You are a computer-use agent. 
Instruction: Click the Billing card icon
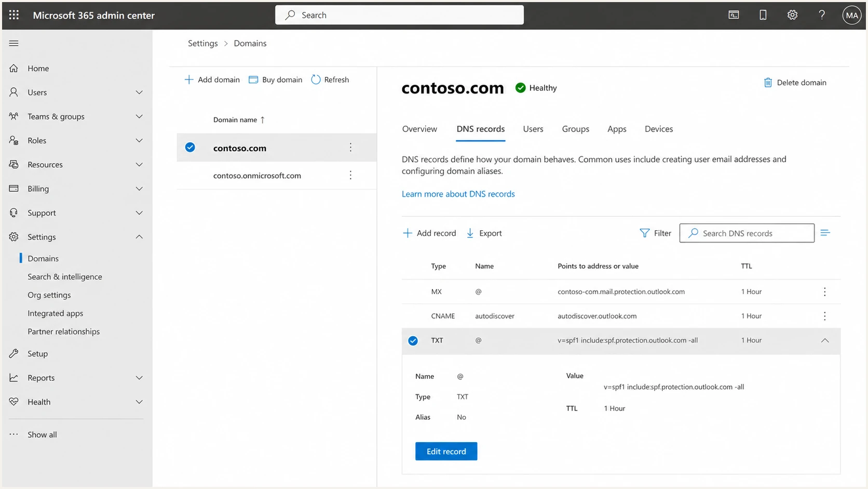[14, 188]
